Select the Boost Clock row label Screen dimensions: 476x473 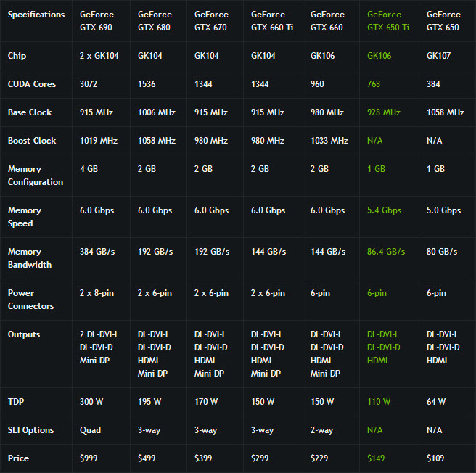pyautogui.click(x=32, y=141)
